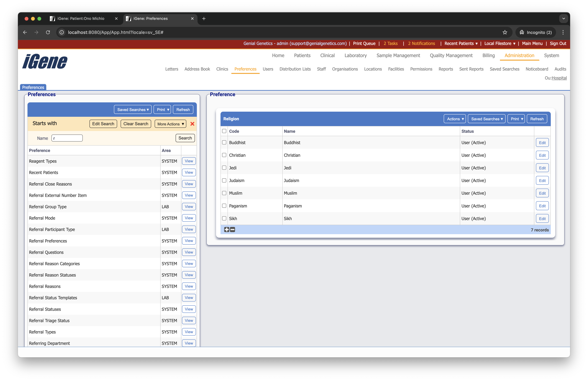Viewport: 588px width, 381px height.
Task: Check the Jedi row checkbox
Action: pyautogui.click(x=224, y=168)
